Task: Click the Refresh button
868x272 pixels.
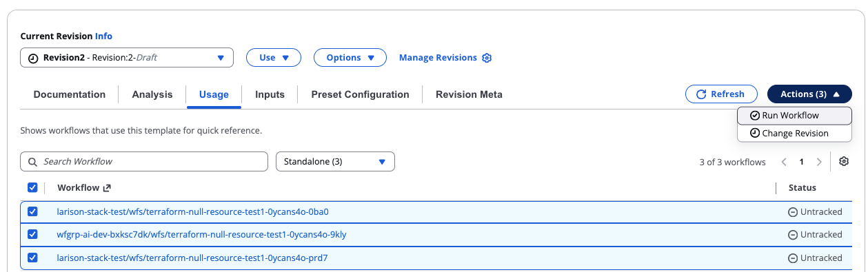Action: [721, 94]
